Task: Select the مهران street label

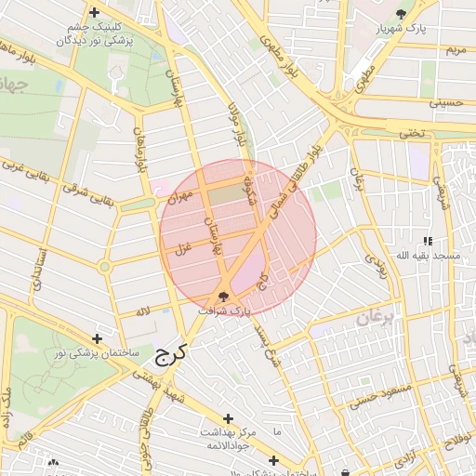Action: pos(180,196)
